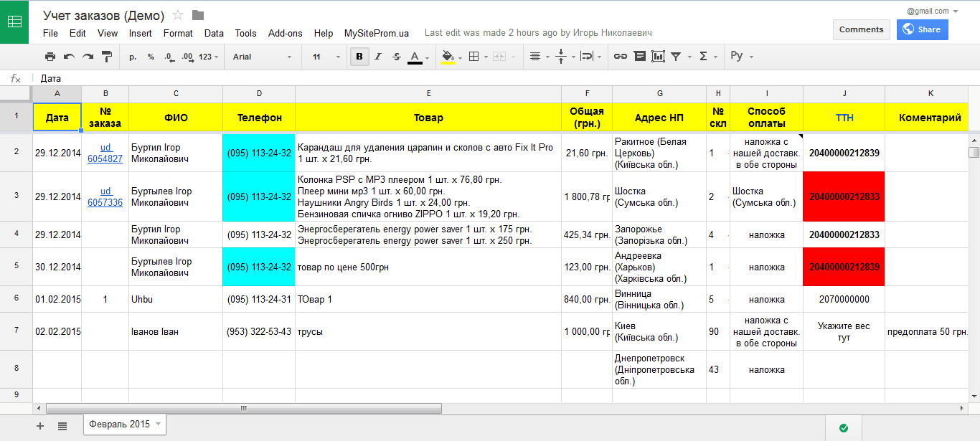Open the Edit menu
The height and width of the screenshot is (441, 980).
click(x=77, y=33)
